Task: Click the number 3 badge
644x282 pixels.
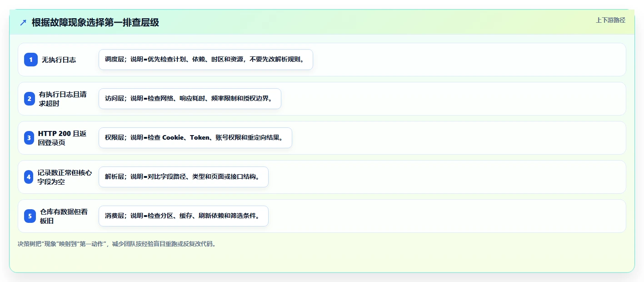Action: pyautogui.click(x=29, y=138)
